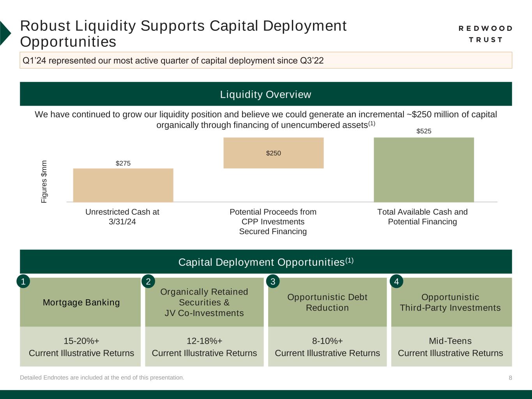
Task: Click the numbered circle badge 4
Action: coord(396,281)
